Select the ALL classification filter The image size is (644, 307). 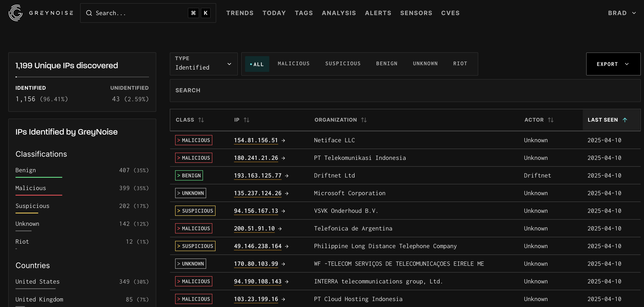[257, 64]
